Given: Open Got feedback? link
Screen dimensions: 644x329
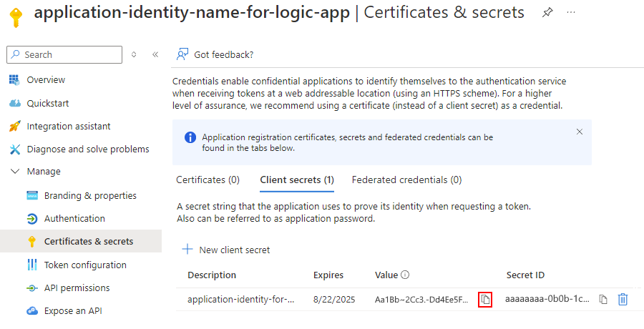Looking at the screenshot, I should (223, 54).
